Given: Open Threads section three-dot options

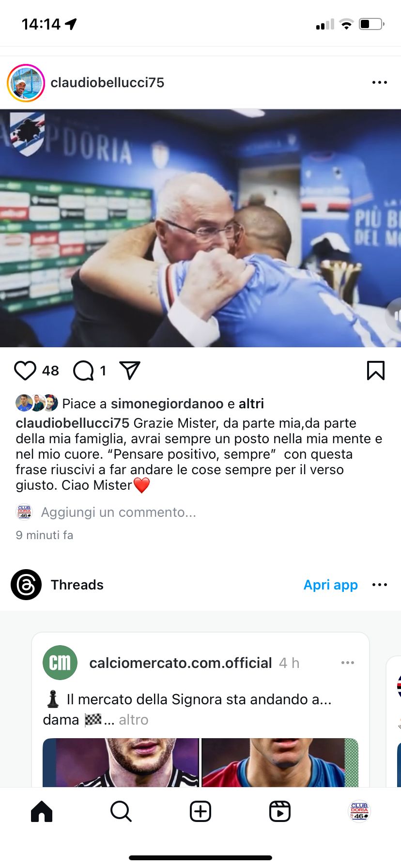Looking at the screenshot, I should point(379,585).
